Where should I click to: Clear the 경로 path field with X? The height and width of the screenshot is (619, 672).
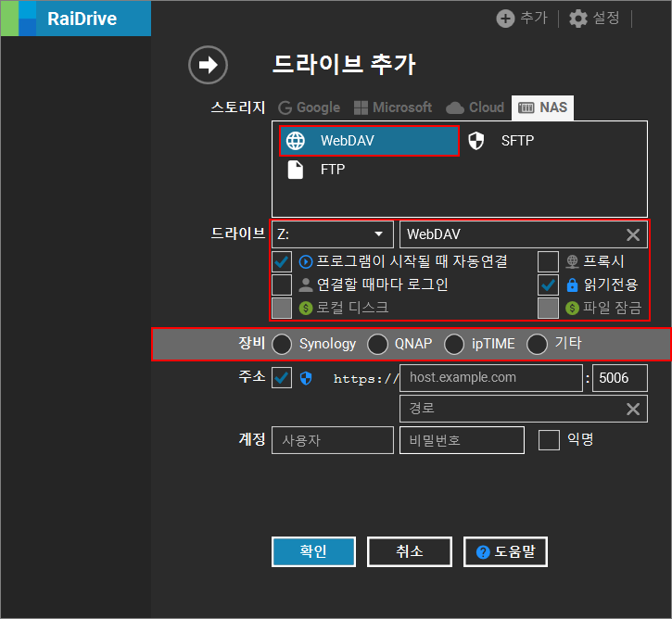[633, 409]
